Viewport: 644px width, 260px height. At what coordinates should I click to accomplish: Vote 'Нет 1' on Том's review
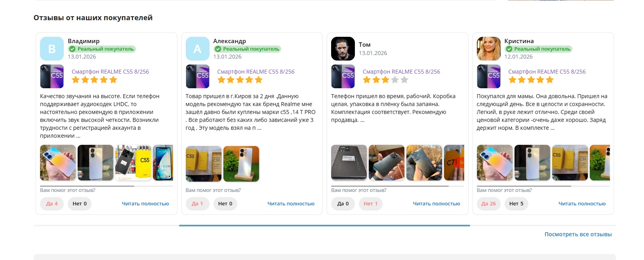click(x=371, y=204)
